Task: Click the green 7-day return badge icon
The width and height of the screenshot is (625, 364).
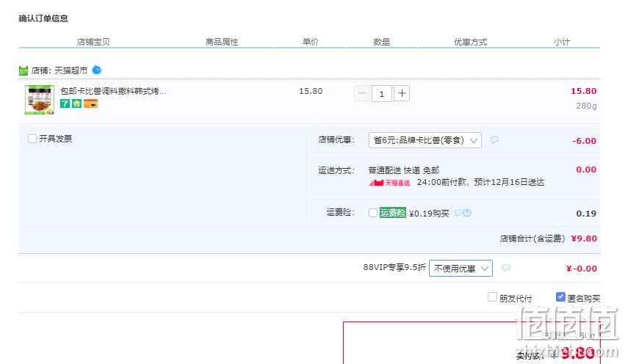Action: coord(65,104)
